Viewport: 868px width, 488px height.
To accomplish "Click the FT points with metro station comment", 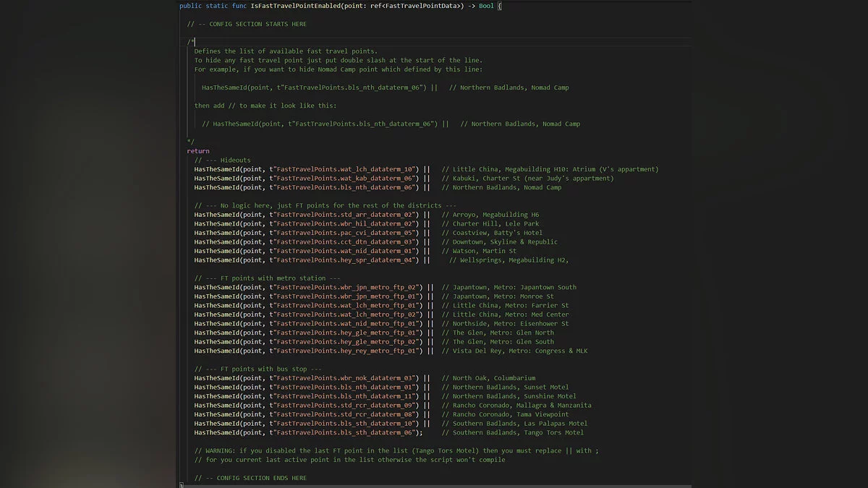I will coord(267,278).
